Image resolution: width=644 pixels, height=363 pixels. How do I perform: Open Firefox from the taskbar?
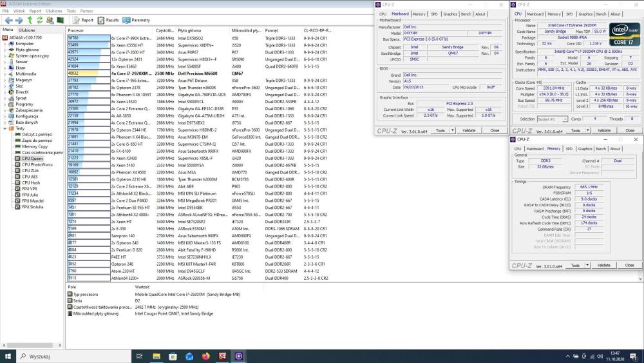pyautogui.click(x=206, y=356)
